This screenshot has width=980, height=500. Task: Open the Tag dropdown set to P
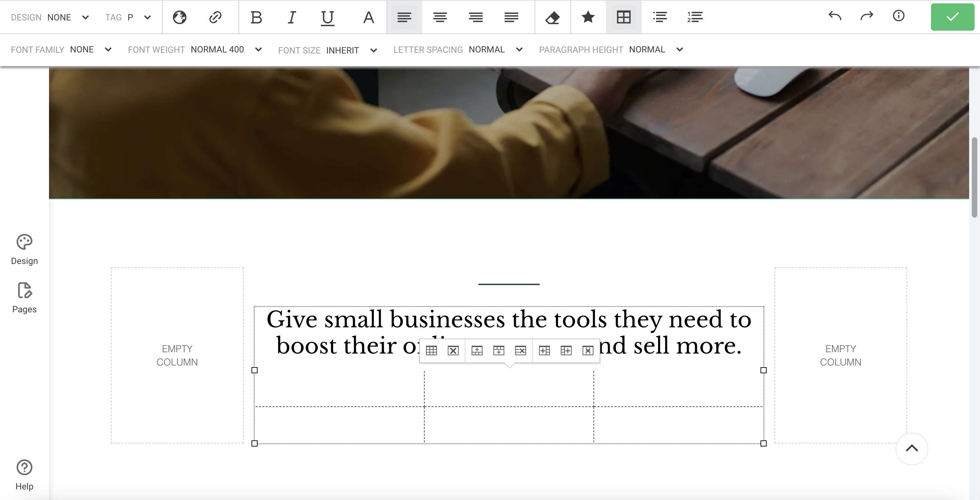tap(128, 17)
